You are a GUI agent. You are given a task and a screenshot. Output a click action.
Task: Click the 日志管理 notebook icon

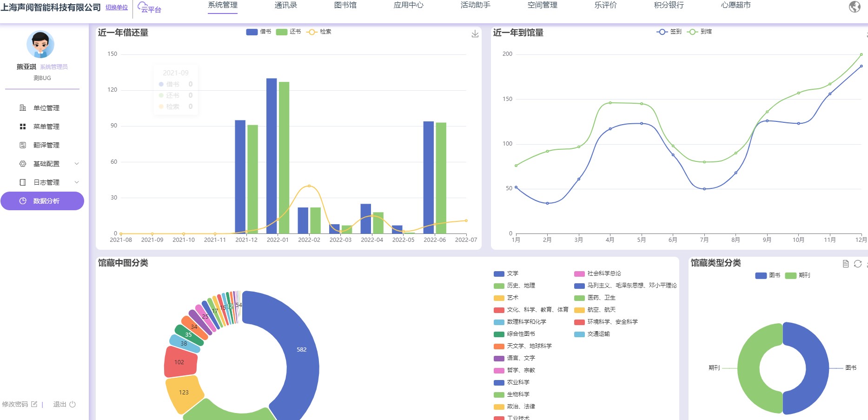(x=23, y=182)
